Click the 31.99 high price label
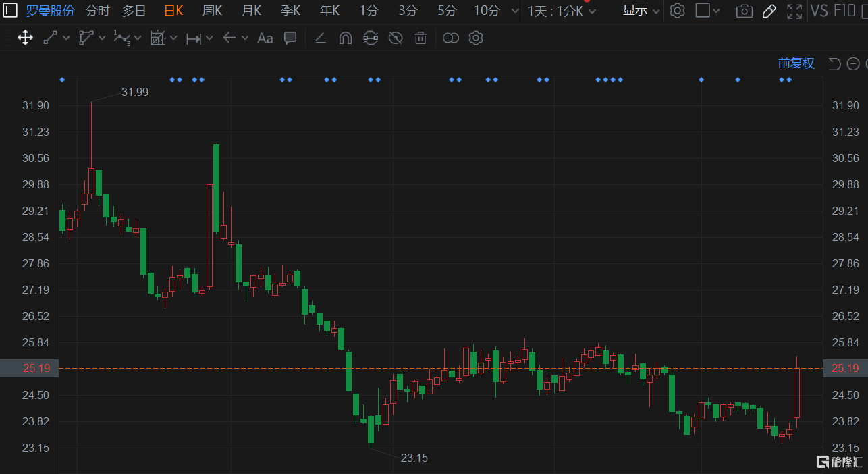Viewport: 868px width, 474px height. coord(135,92)
